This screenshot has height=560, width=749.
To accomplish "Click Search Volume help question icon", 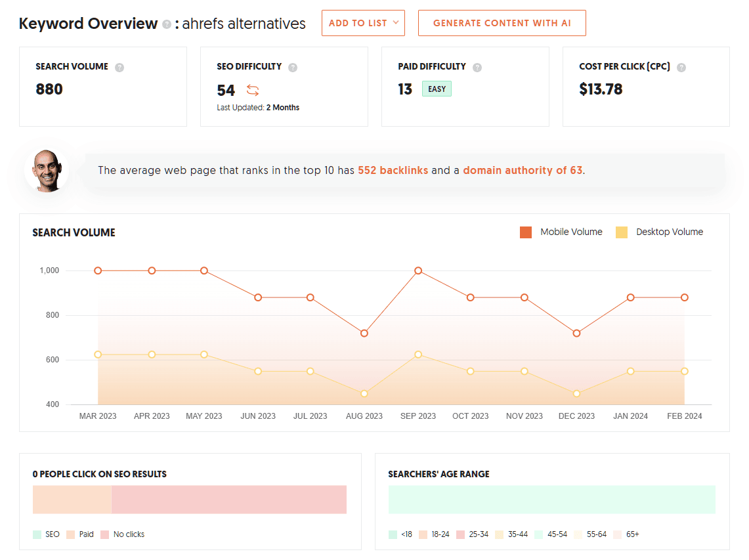I will tap(119, 68).
